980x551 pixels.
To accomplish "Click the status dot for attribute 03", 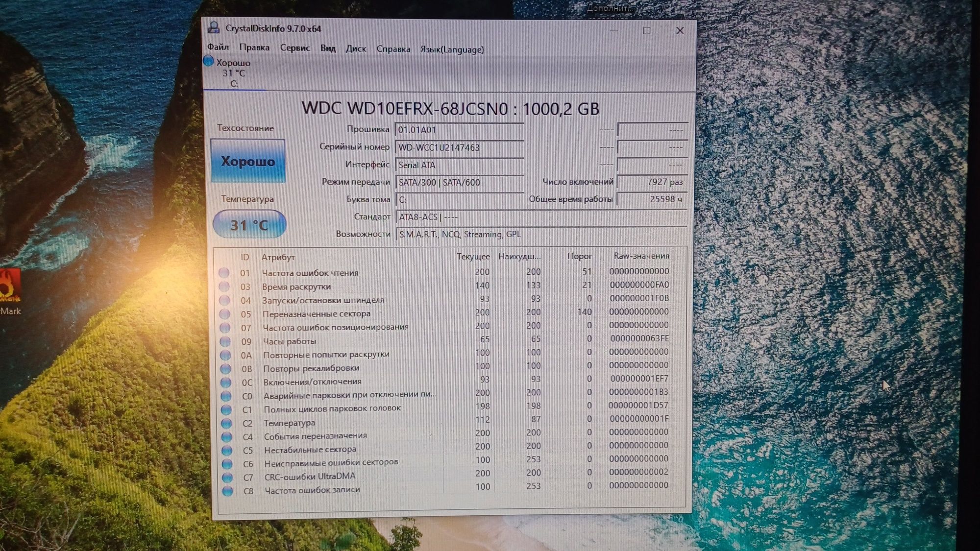I will point(224,287).
